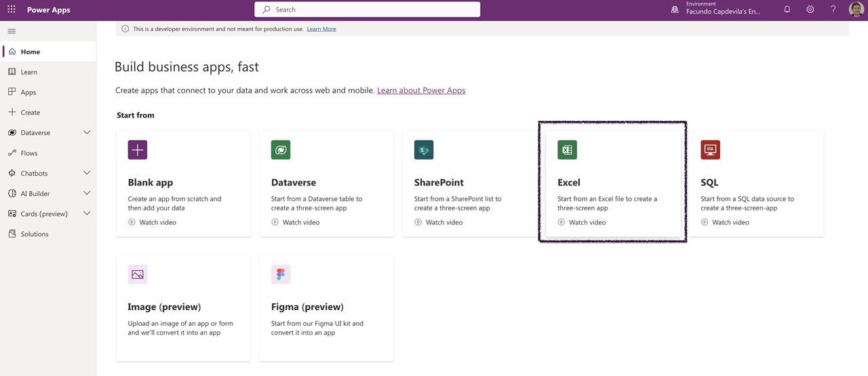Click the Excel card icon
This screenshot has height=376, width=868.
567,150
